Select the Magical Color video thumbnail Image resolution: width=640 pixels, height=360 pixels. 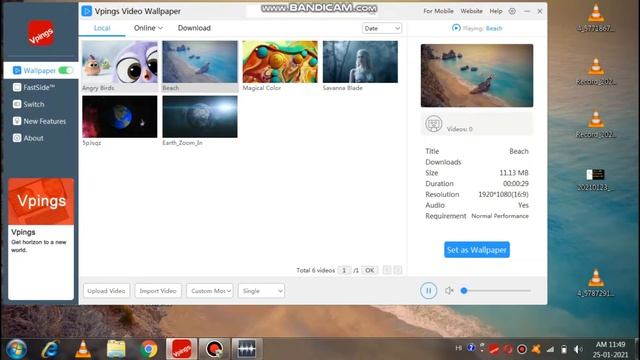pyautogui.click(x=280, y=62)
